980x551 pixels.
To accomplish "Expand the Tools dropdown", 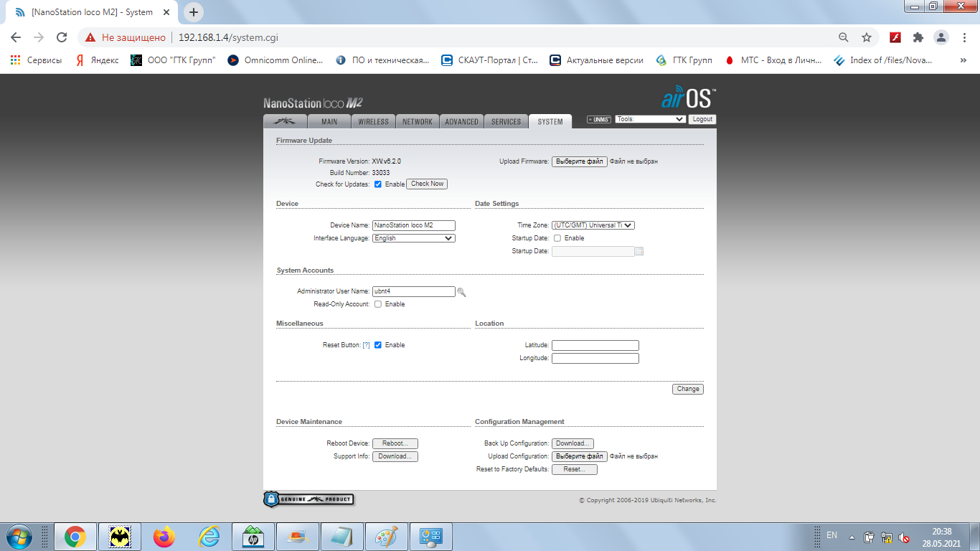I will 650,119.
